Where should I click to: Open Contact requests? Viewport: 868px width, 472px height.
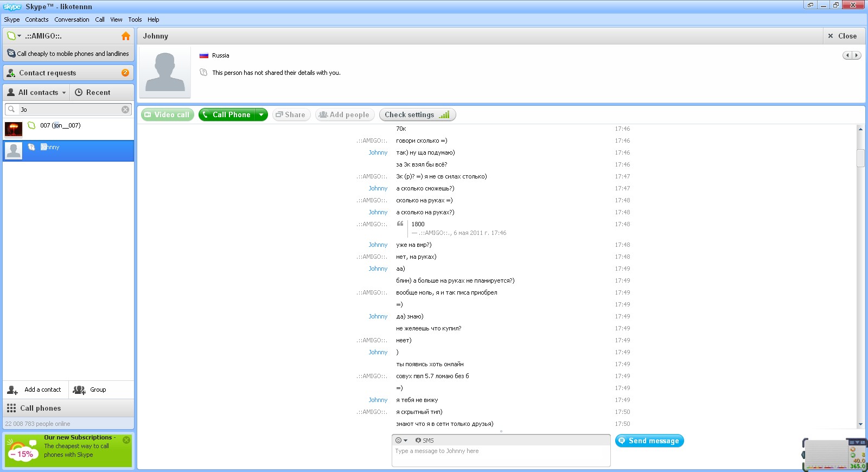click(x=68, y=73)
